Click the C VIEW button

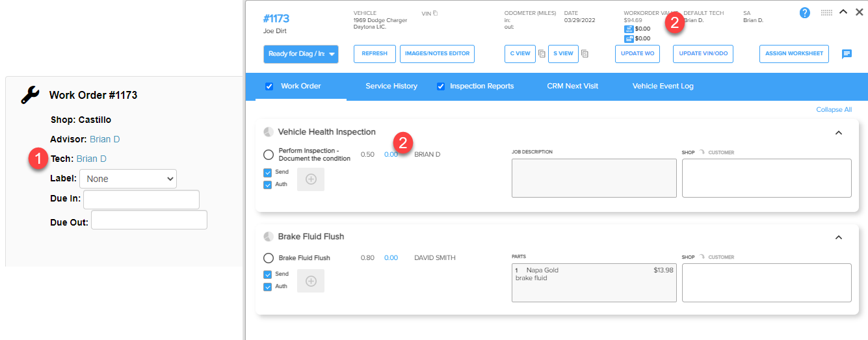pos(520,54)
